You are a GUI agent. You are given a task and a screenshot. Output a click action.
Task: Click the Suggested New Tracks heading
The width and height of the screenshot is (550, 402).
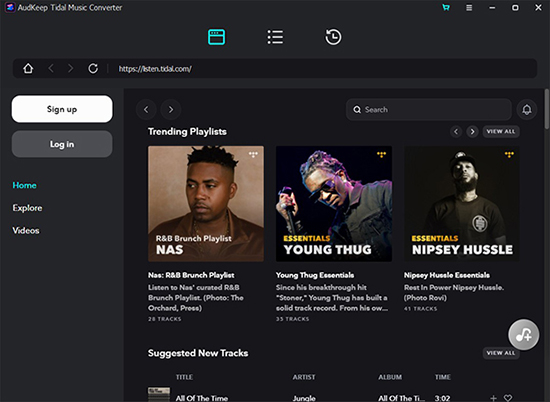(x=198, y=353)
